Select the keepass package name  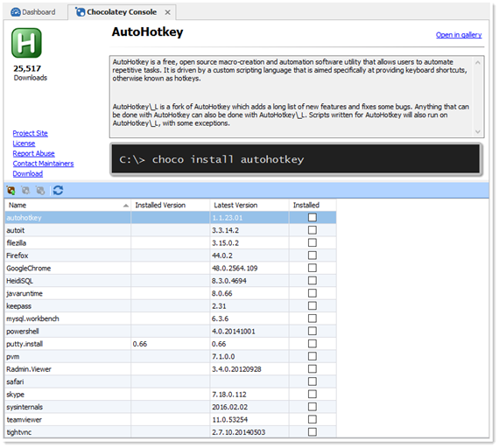(18, 306)
